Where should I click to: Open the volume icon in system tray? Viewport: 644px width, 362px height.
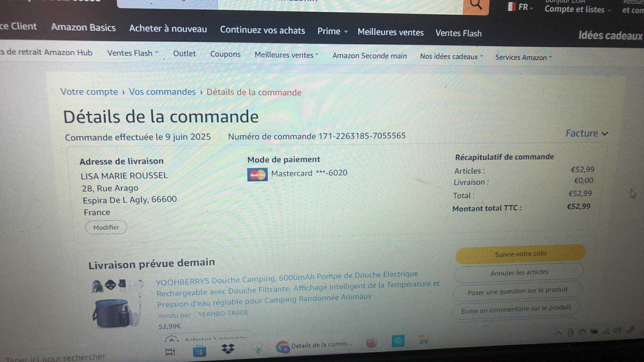tap(617, 330)
